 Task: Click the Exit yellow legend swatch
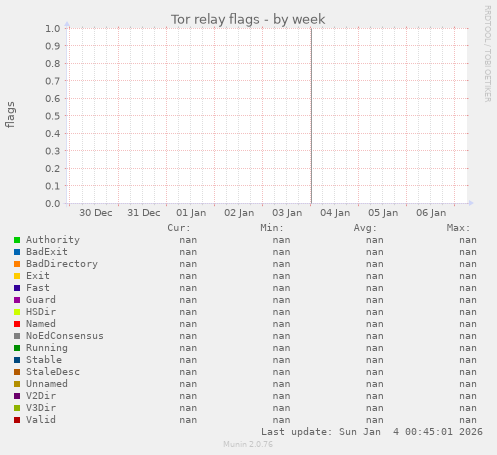tap(17, 276)
